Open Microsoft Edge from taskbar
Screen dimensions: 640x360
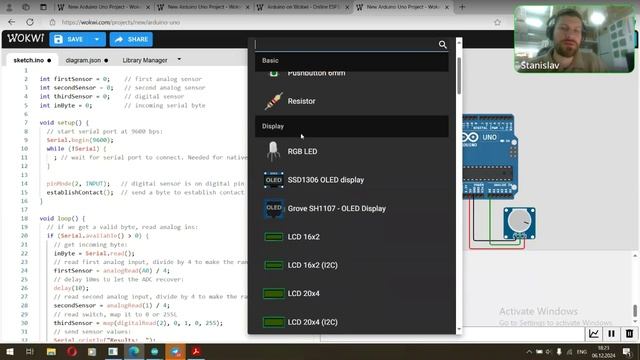click(134, 351)
